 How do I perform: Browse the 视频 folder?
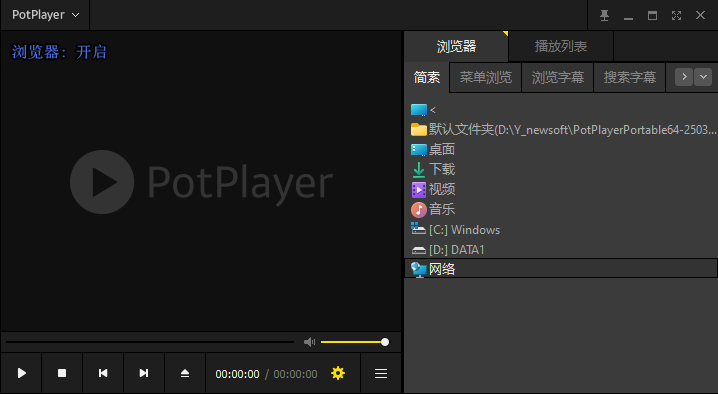pos(561,189)
